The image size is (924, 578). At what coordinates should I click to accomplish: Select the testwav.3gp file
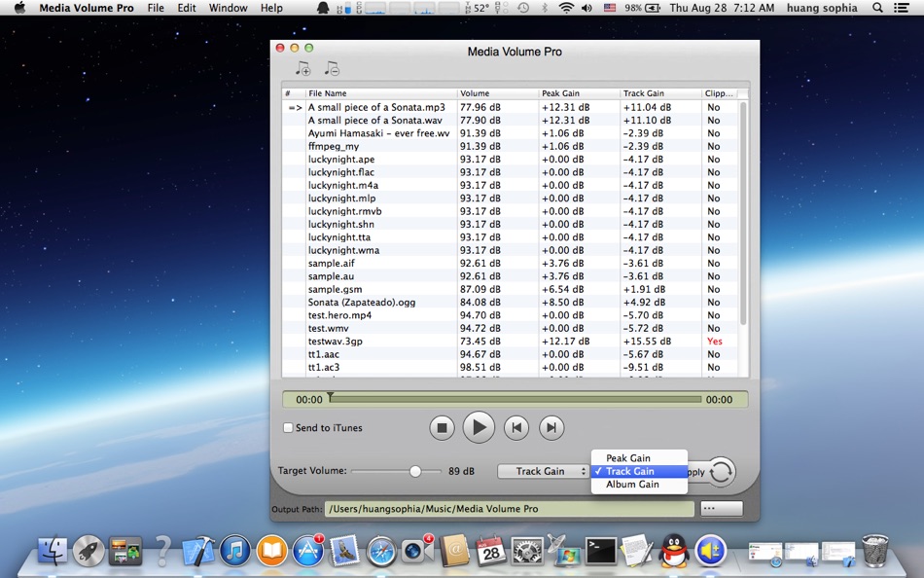pos(511,341)
